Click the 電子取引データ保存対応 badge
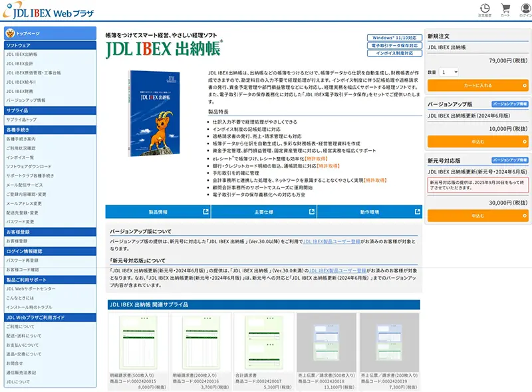 click(x=394, y=45)
